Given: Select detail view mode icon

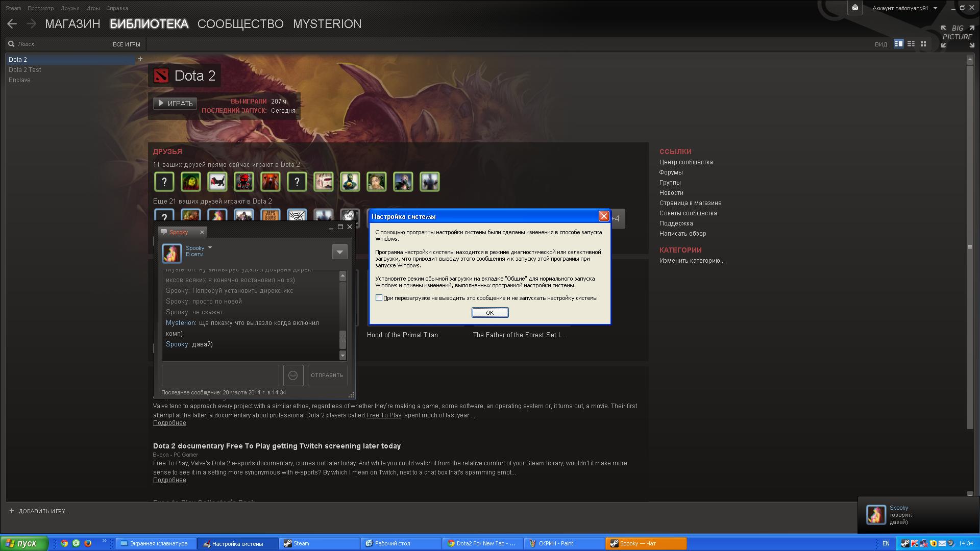Looking at the screenshot, I should click(899, 44).
